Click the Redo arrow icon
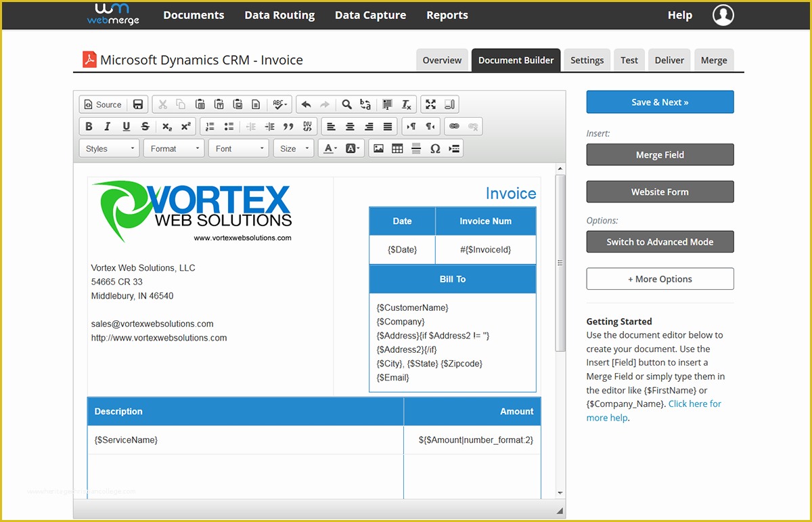Image resolution: width=812 pixels, height=522 pixels. pyautogui.click(x=325, y=104)
